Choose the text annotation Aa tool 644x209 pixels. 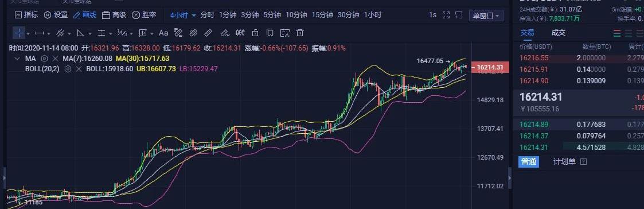(x=163, y=33)
